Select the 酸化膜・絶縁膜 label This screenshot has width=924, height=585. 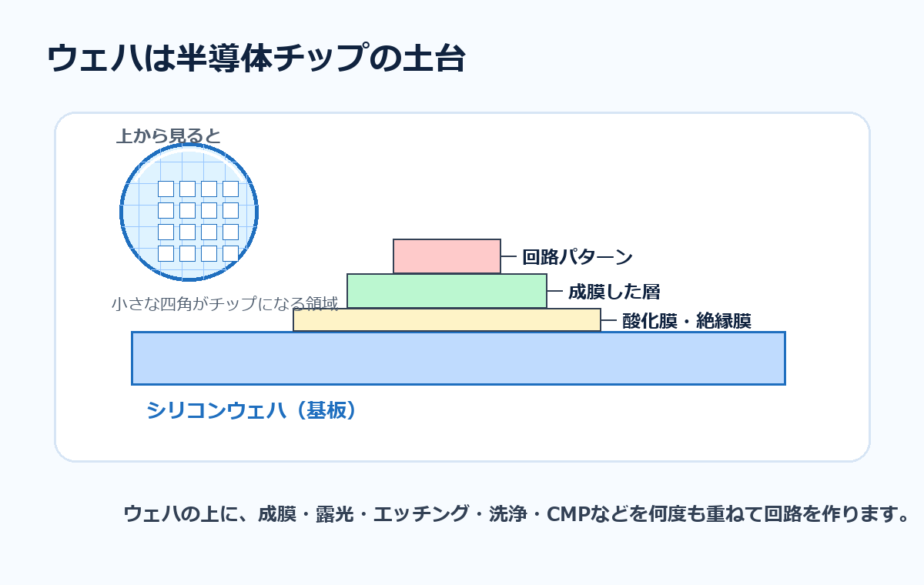click(x=686, y=321)
